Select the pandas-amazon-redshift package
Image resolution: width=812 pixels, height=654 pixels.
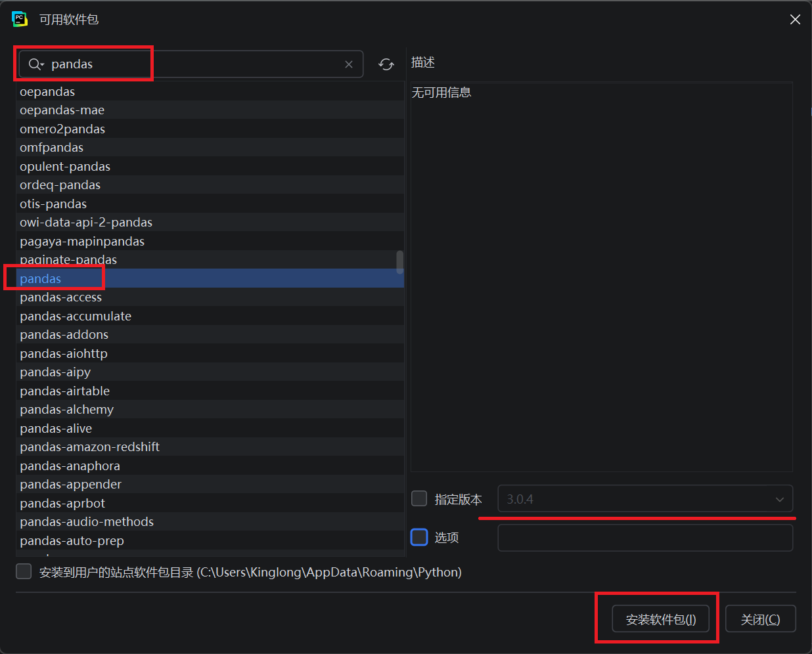pyautogui.click(x=210, y=447)
